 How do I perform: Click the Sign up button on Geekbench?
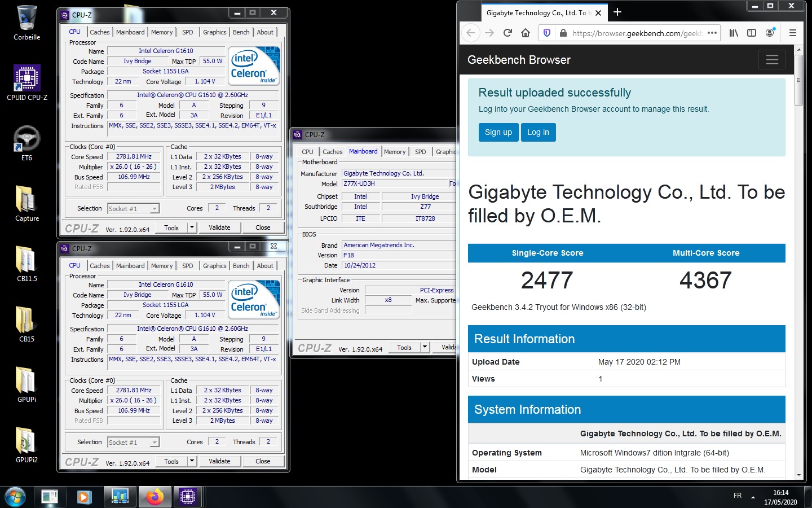pyautogui.click(x=498, y=132)
